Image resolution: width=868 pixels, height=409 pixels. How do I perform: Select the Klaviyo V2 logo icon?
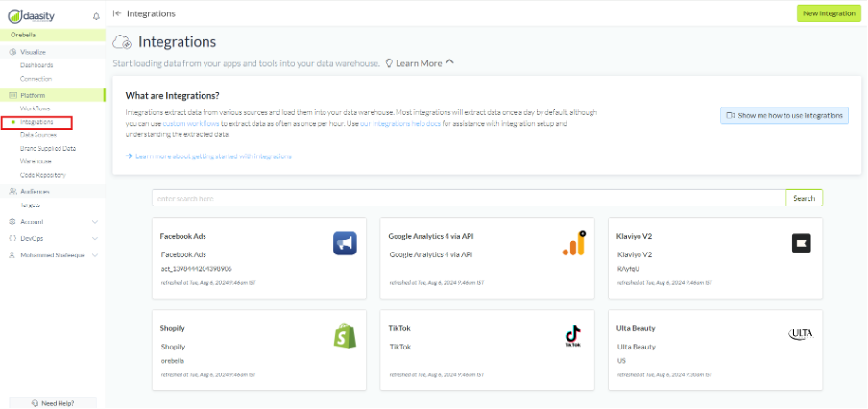coord(801,243)
